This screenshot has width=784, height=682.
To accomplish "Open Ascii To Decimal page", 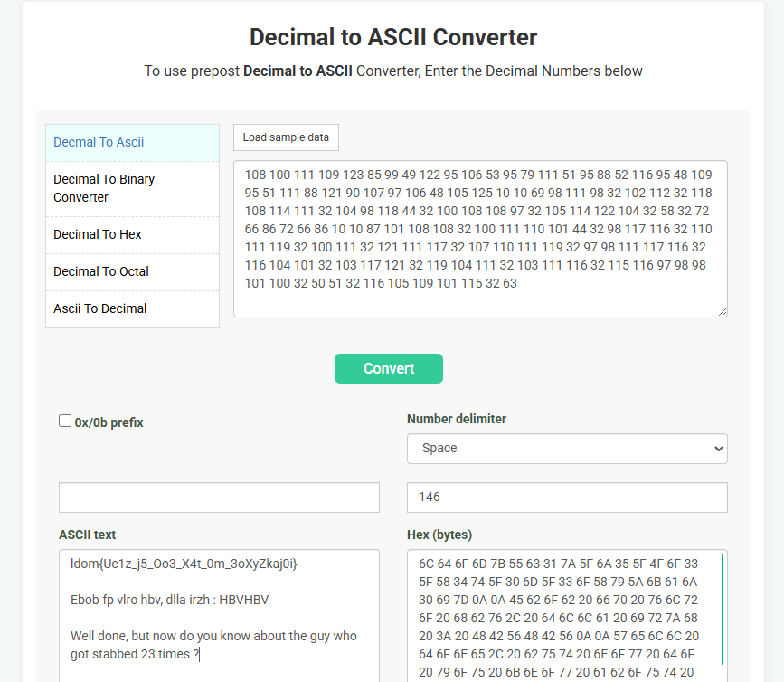I will click(133, 308).
